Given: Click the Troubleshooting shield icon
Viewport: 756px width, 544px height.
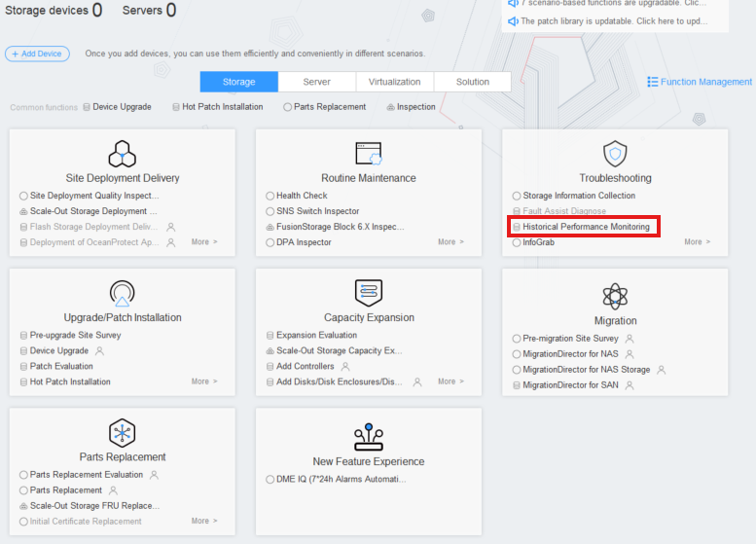Looking at the screenshot, I should 615,154.
